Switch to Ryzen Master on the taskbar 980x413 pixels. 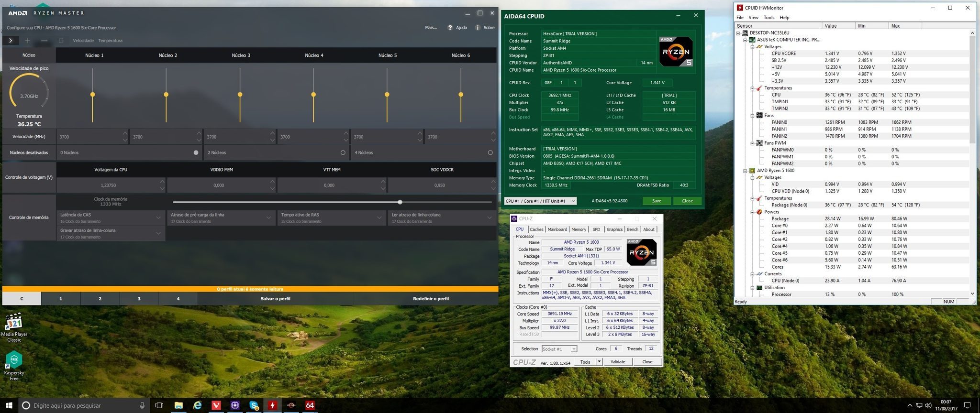point(291,405)
